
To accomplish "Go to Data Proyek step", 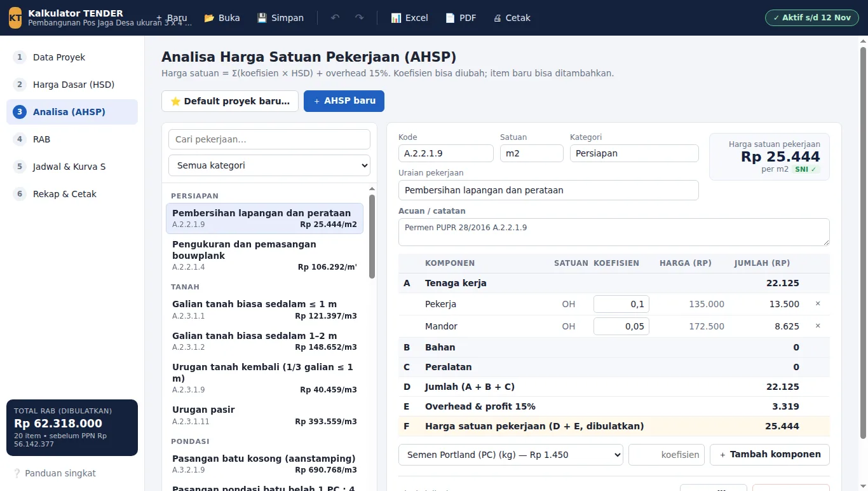I will tap(72, 57).
